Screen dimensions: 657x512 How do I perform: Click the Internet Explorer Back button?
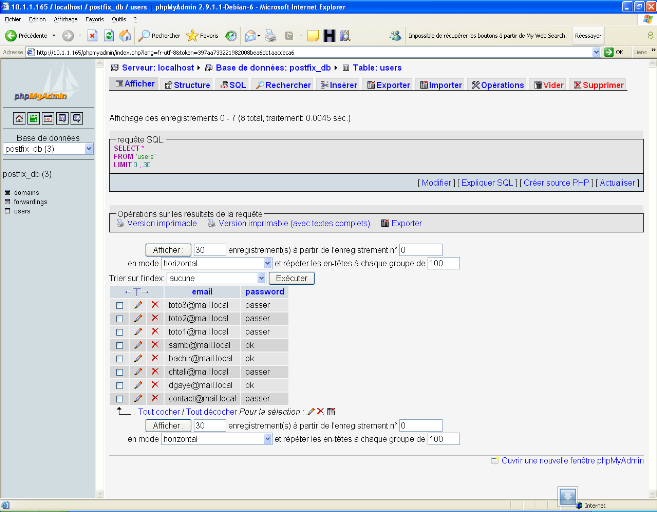[x=27, y=35]
